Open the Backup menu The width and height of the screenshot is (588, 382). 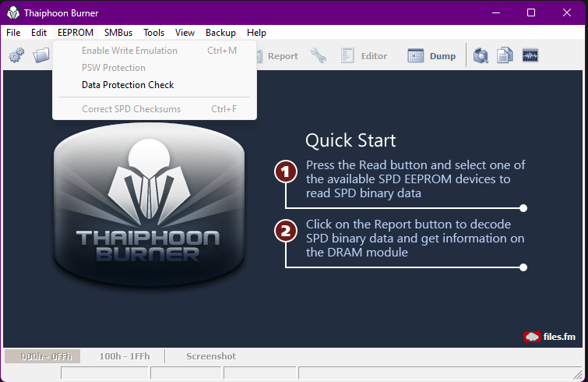pos(220,33)
